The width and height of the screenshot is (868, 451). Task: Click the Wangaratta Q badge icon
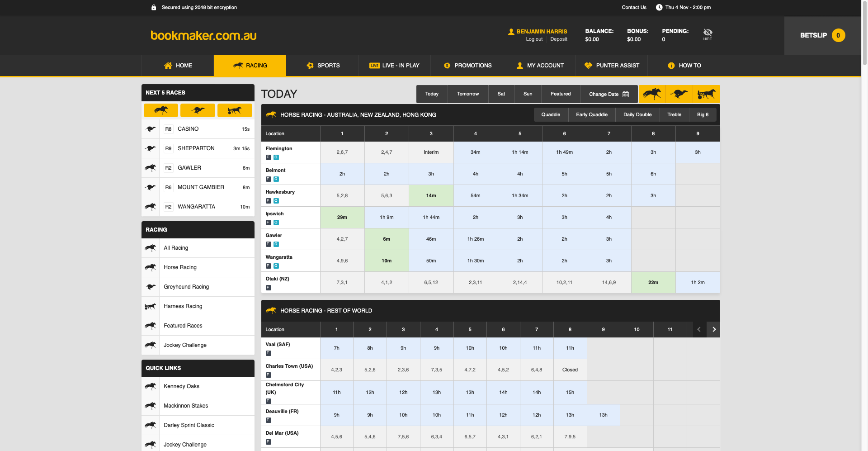276,266
